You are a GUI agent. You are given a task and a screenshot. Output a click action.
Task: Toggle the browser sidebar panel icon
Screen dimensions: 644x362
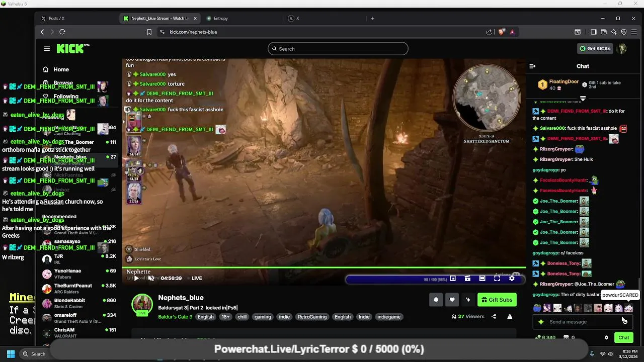pyautogui.click(x=594, y=32)
